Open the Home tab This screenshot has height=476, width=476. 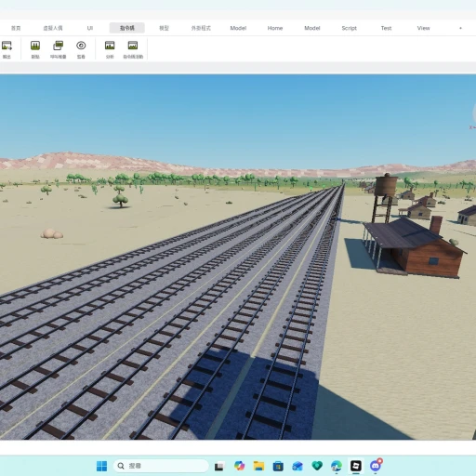[275, 28]
